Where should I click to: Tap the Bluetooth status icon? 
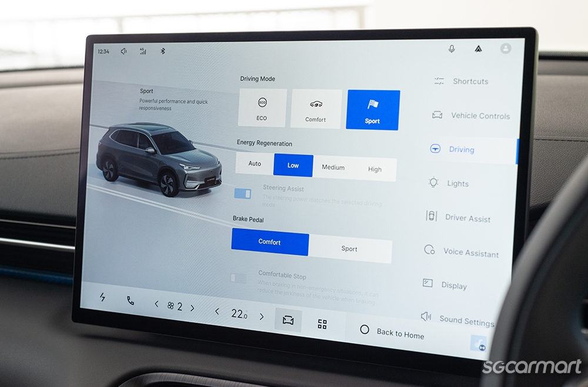[x=163, y=51]
